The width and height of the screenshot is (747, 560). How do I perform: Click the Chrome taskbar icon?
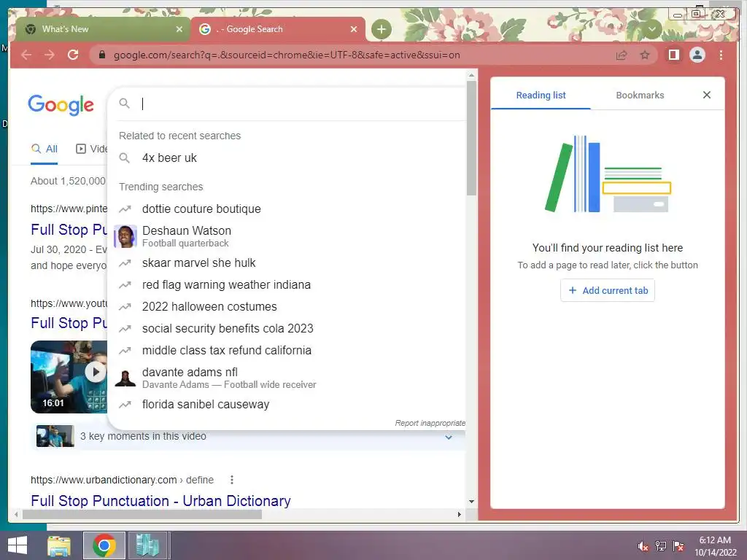(104, 545)
